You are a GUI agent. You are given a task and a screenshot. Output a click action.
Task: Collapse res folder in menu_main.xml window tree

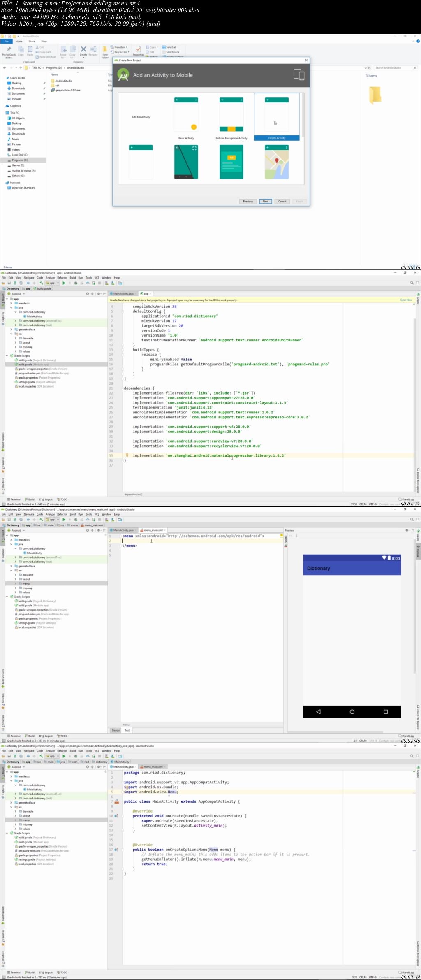[11, 570]
